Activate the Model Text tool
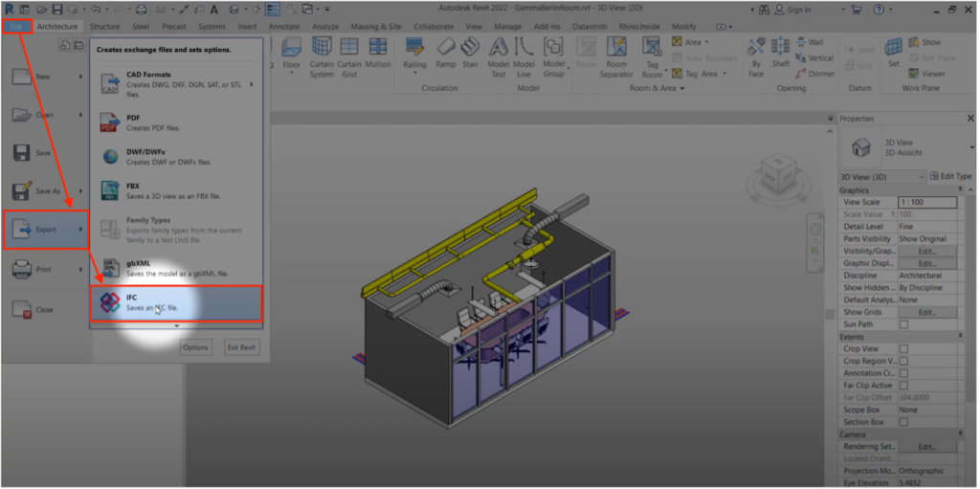Screen dimensions: 980x489 click(x=498, y=56)
